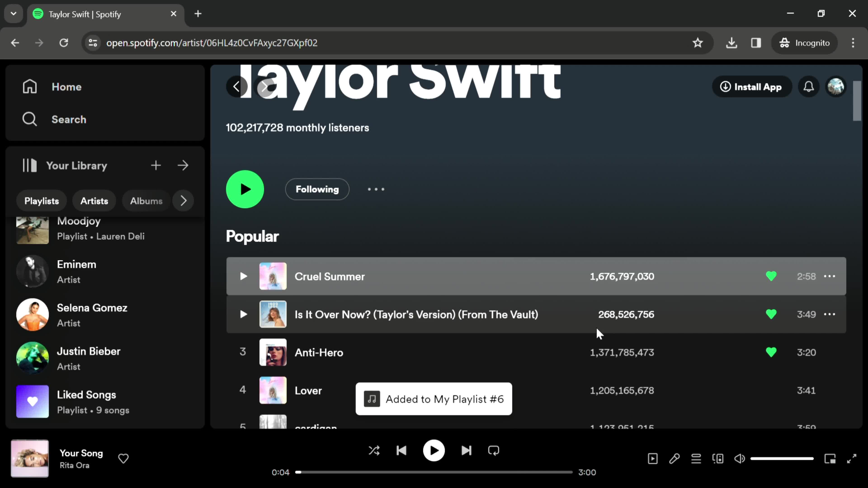Seek along the playback progress bar
Image resolution: width=868 pixels, height=488 pixels.
434,472
